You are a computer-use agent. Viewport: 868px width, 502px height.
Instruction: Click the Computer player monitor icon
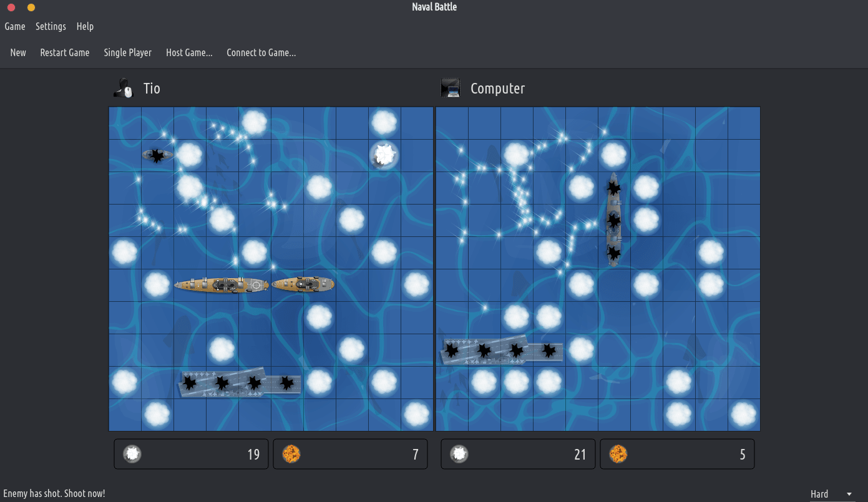click(450, 88)
